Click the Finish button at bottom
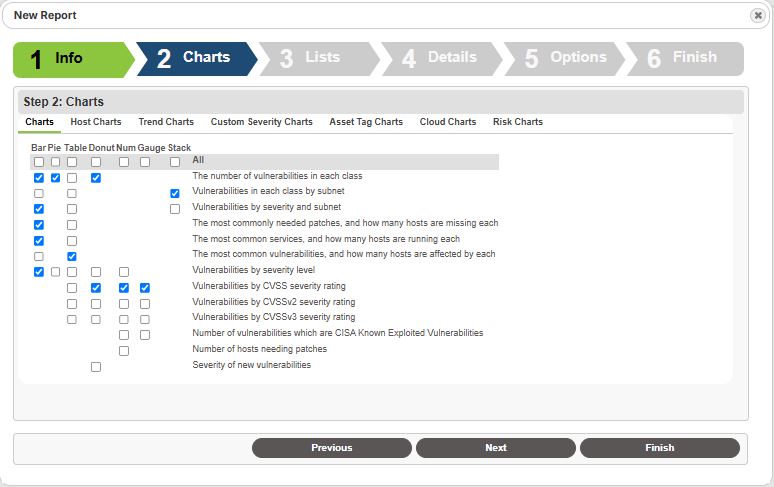The height and width of the screenshot is (487, 774). tap(659, 448)
